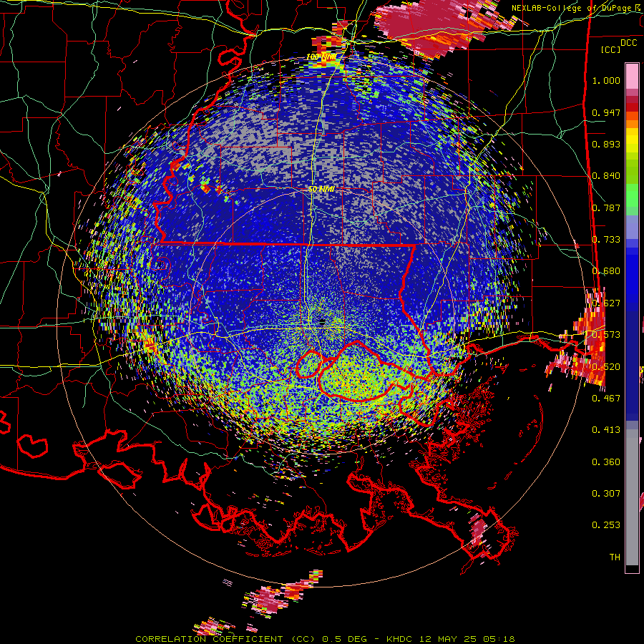Image resolution: width=644 pixels, height=644 pixels.
Task: Click the 0.627 scale value
Action: point(606,303)
